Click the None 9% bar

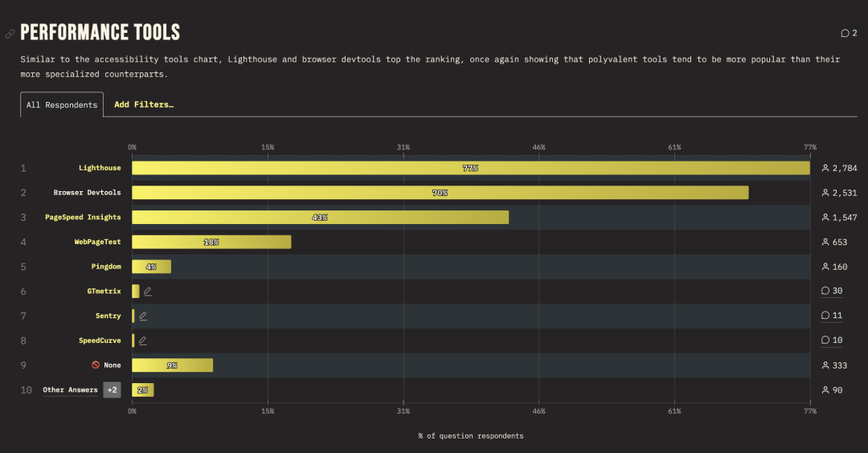[x=172, y=365]
